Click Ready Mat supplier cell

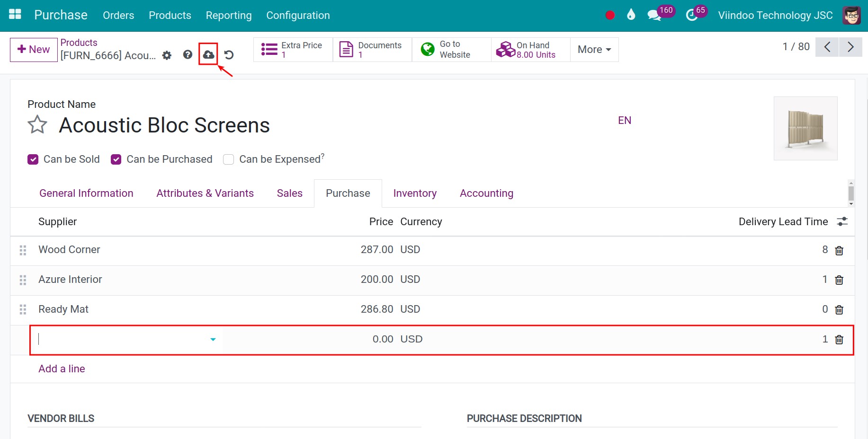(63, 309)
